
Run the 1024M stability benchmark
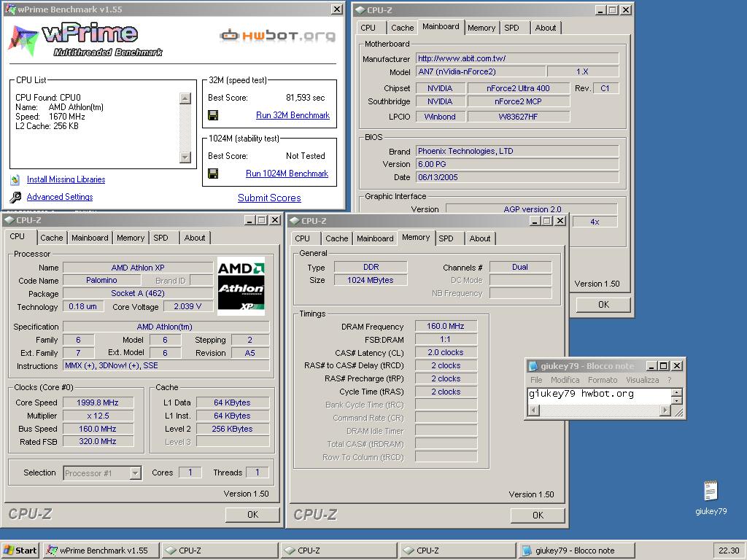(287, 174)
